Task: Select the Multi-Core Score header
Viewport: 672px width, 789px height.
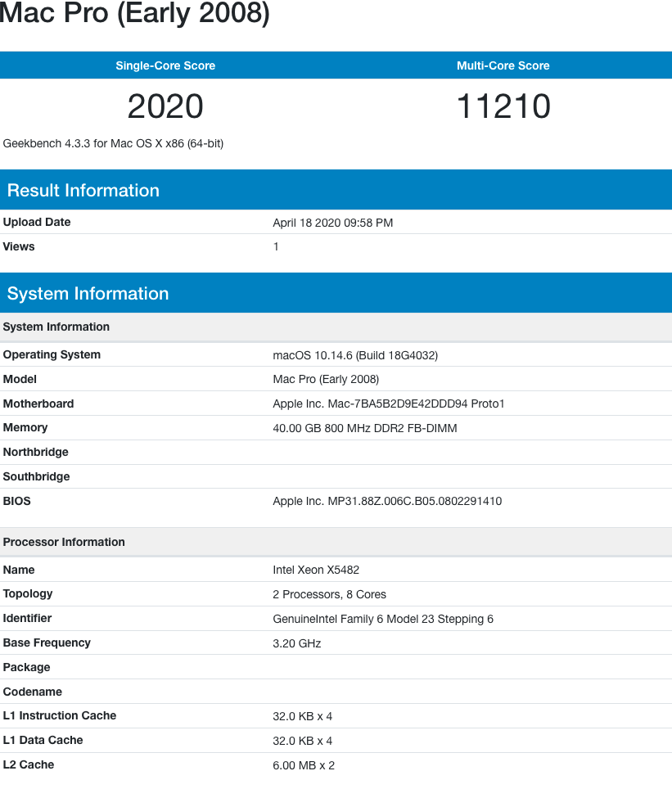Action: 503,65
